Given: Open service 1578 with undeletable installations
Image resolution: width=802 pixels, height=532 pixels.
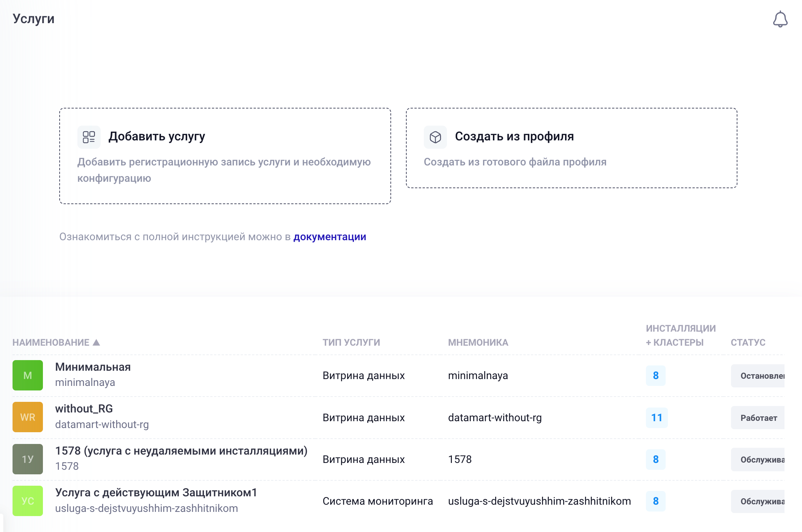Looking at the screenshot, I should coord(181,451).
